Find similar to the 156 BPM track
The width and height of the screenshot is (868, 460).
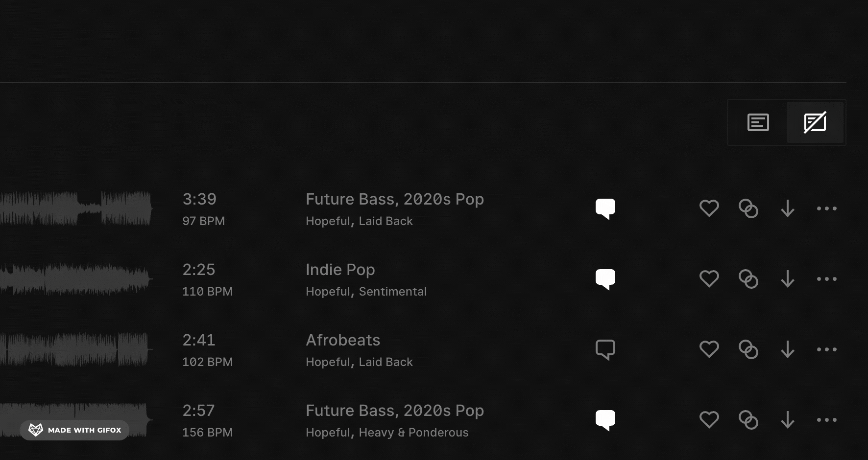(x=748, y=420)
